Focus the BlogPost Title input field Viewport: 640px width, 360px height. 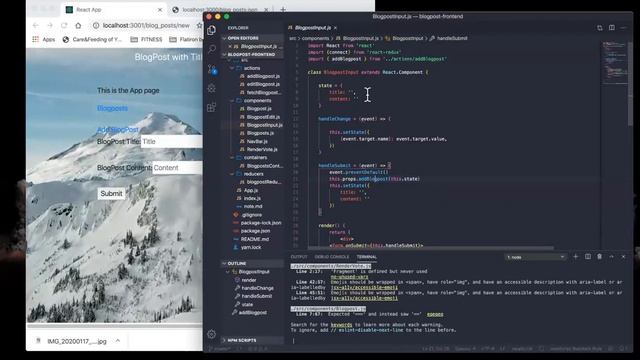tap(171, 142)
